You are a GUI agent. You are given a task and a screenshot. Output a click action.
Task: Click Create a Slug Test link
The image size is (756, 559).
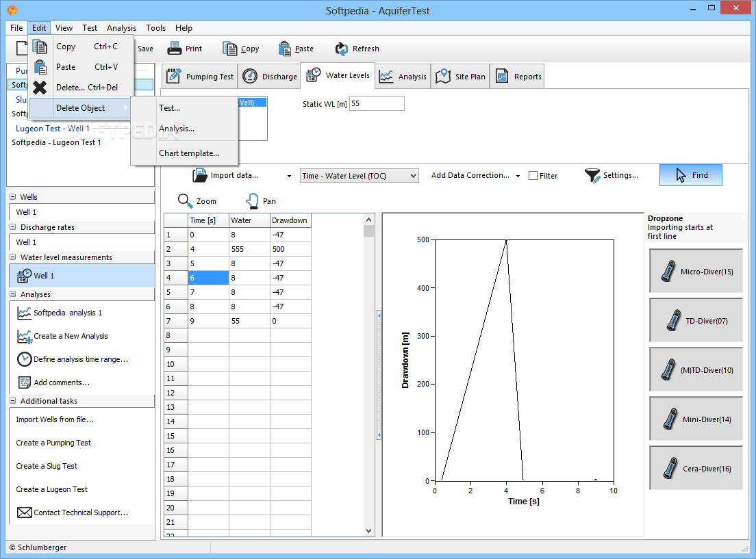47,465
